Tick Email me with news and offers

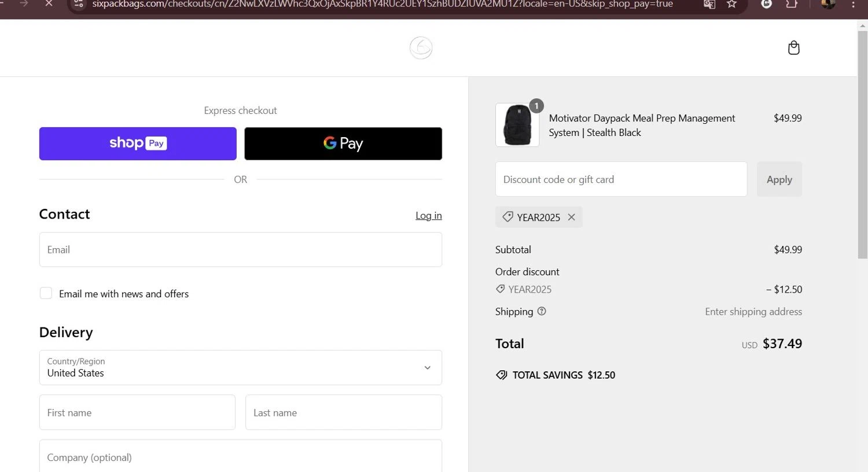point(46,293)
